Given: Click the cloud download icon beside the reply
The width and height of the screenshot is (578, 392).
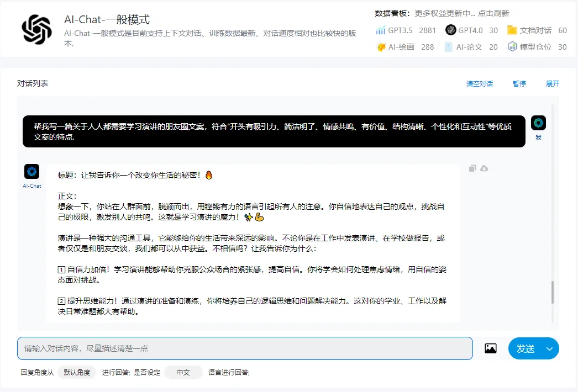Looking at the screenshot, I should pyautogui.click(x=484, y=168).
